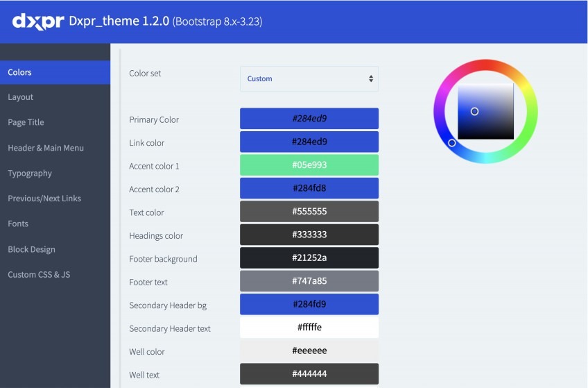Go to the Typography tab
Image resolution: width=588 pixels, height=388 pixels.
pyautogui.click(x=30, y=173)
